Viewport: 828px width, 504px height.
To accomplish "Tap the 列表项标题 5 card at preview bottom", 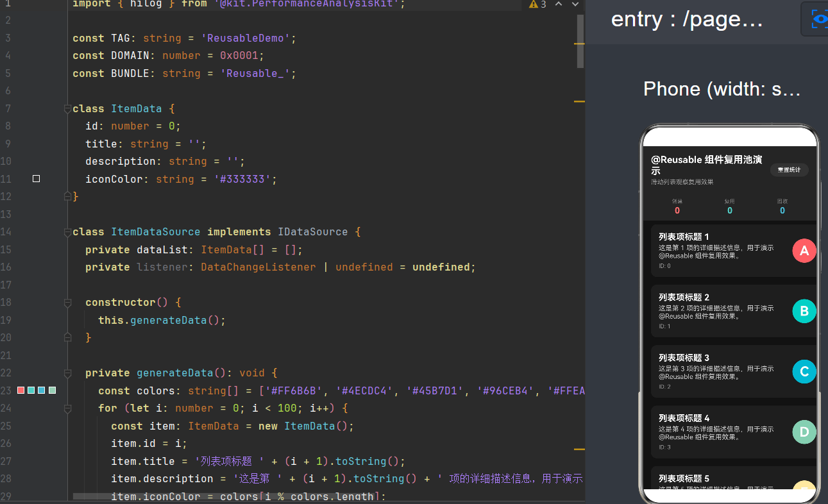I will (x=733, y=478).
